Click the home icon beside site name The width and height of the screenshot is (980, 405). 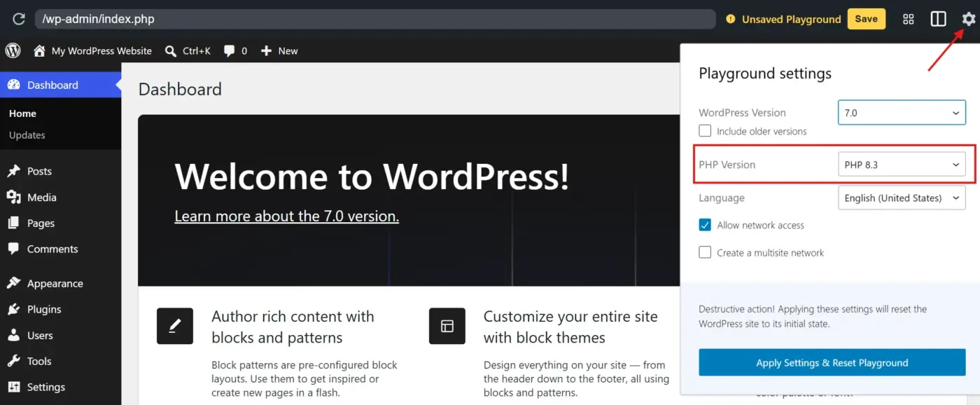click(x=39, y=50)
